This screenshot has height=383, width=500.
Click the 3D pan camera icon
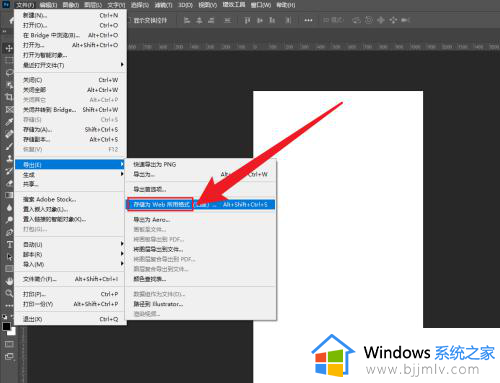click(x=381, y=20)
